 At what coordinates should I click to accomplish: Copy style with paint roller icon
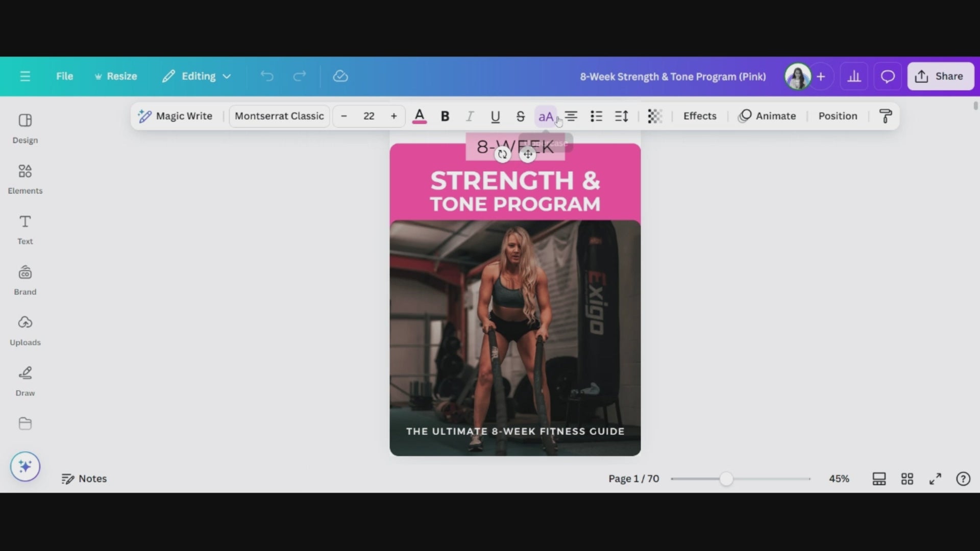click(886, 116)
